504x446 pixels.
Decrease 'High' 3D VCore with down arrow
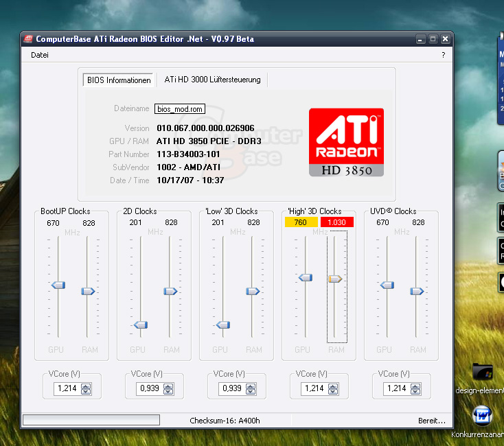[x=333, y=391]
